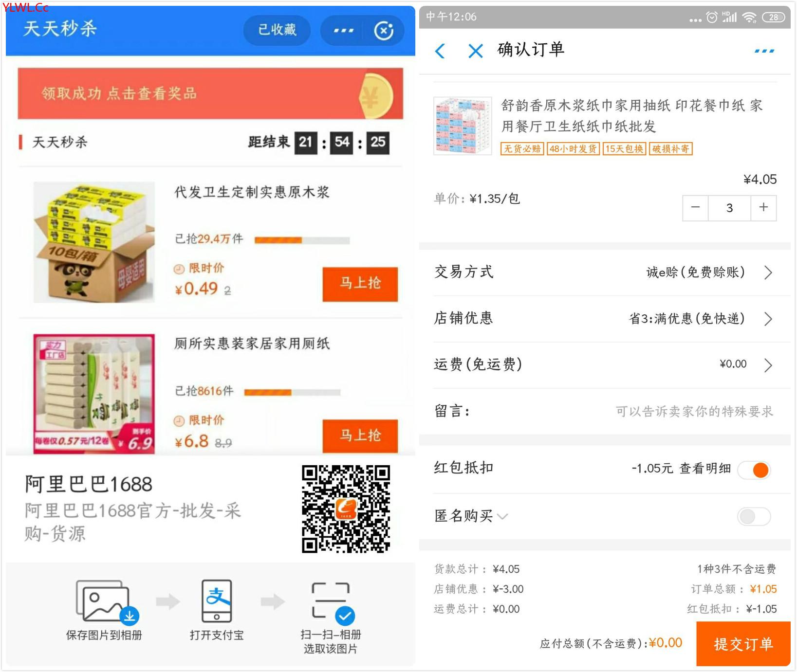
Task: Tap the 48小时发货 tag
Action: click(x=573, y=149)
